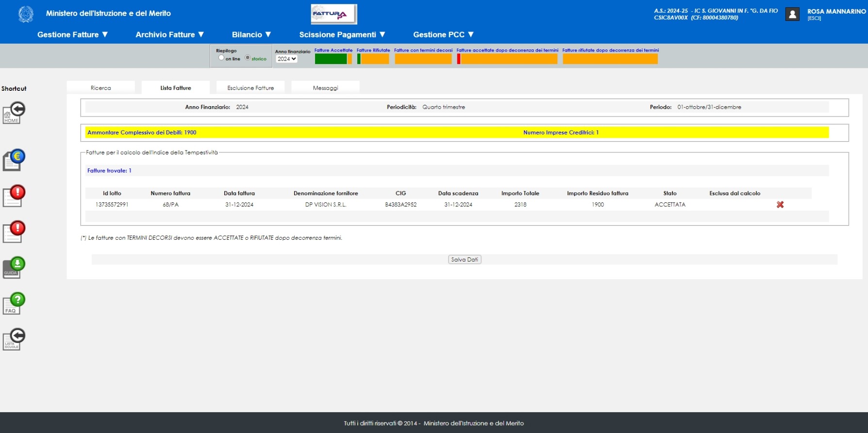This screenshot has width=868, height=433.
Task: Switch to the Esclusione Fatture tab
Action: (250, 88)
